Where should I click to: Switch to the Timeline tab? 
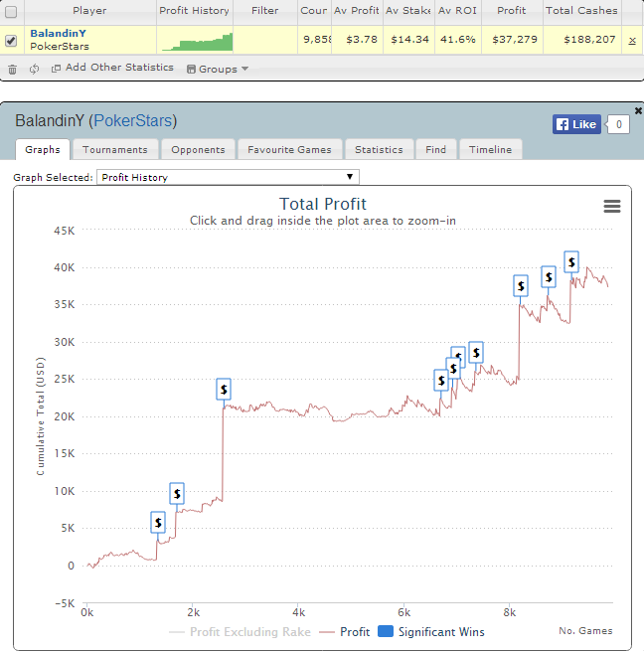click(490, 150)
